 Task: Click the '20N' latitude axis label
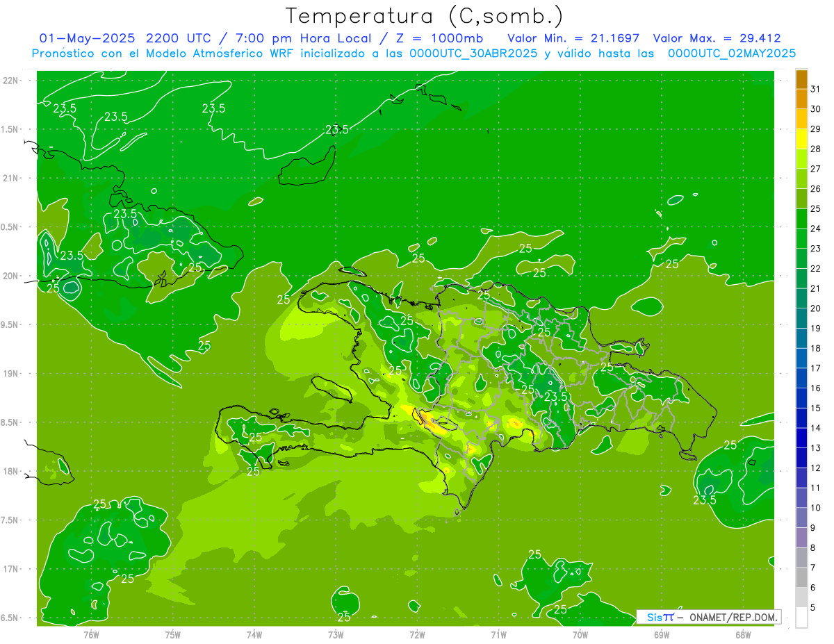point(11,276)
